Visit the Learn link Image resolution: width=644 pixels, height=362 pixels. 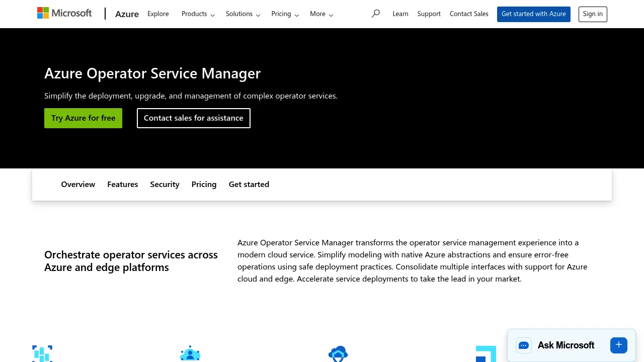tap(400, 14)
